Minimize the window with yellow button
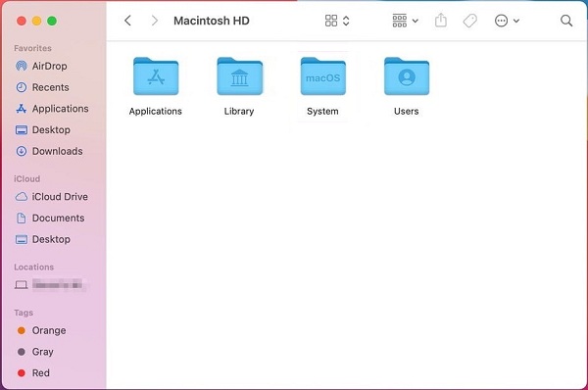588x390 pixels. [x=37, y=21]
